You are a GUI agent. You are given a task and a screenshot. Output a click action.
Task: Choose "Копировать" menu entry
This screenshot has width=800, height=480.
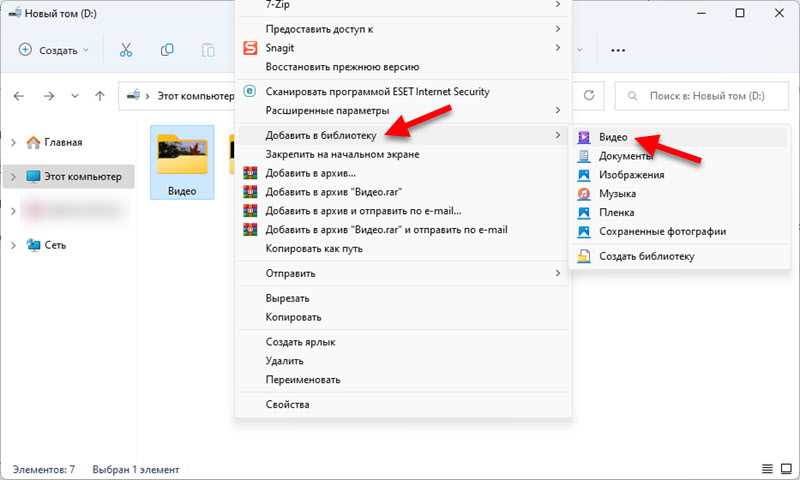tap(403, 317)
